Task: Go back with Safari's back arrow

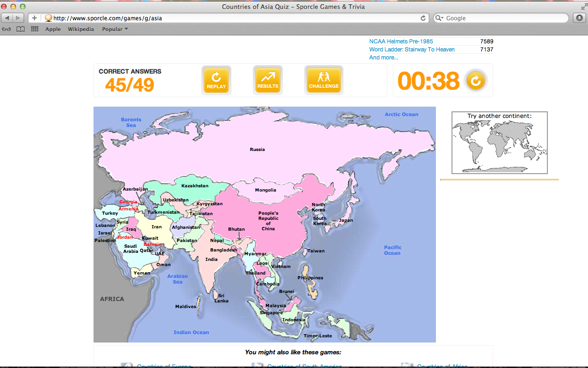Action: tap(7, 18)
